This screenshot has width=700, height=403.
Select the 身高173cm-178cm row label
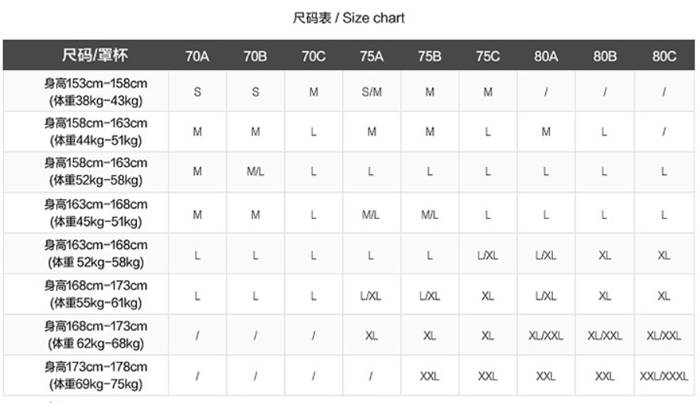pos(95,376)
